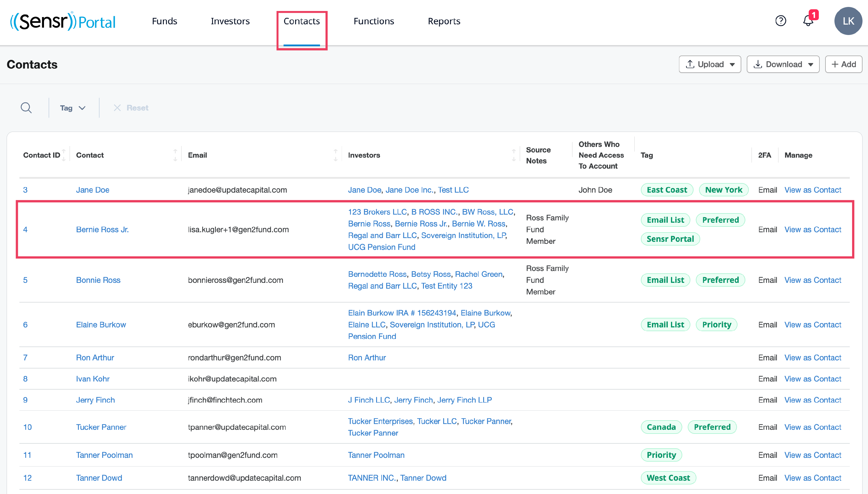868x494 pixels.
Task: Open the Test LLC investor link
Action: click(x=453, y=190)
